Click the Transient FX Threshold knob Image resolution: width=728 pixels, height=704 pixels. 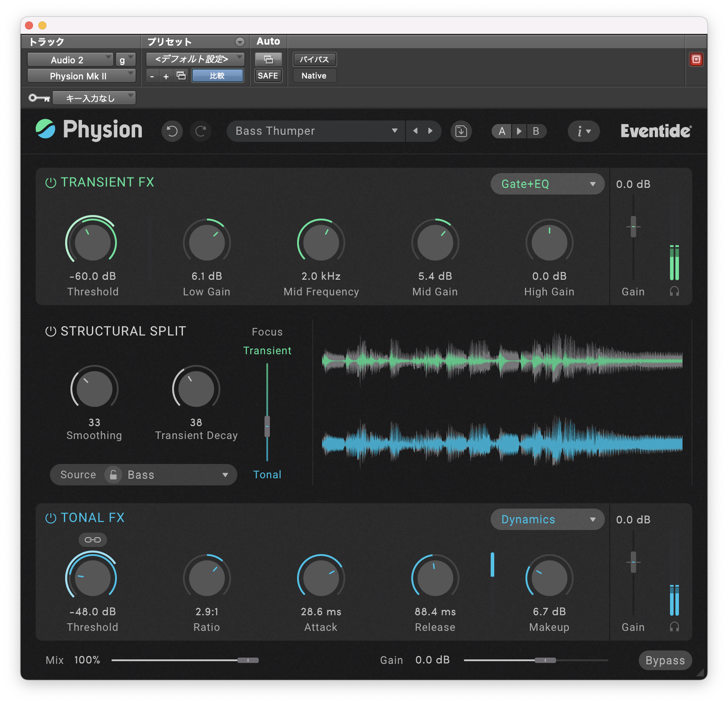[92, 242]
